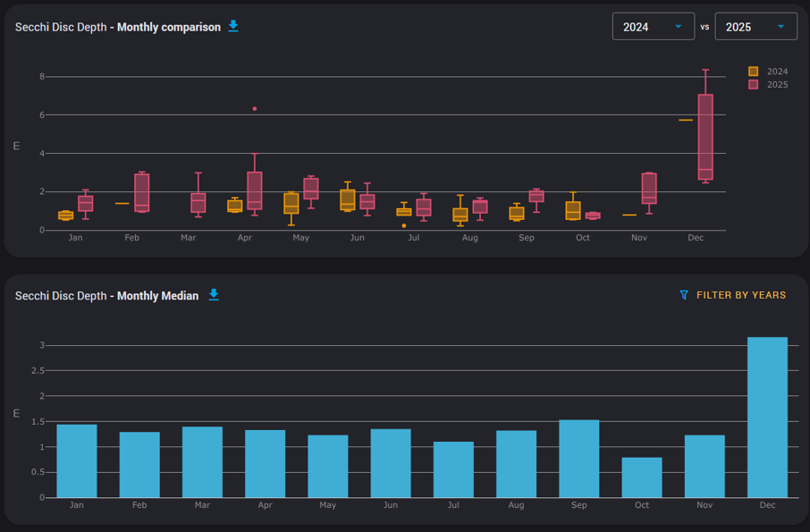Click the June bar in Monthly Median
Screen dimensions: 810x532
click(391, 463)
